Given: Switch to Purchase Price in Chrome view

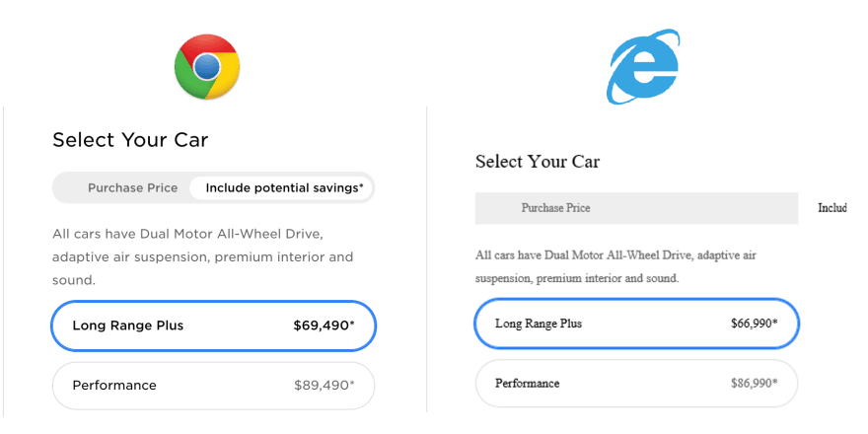Looking at the screenshot, I should [132, 188].
